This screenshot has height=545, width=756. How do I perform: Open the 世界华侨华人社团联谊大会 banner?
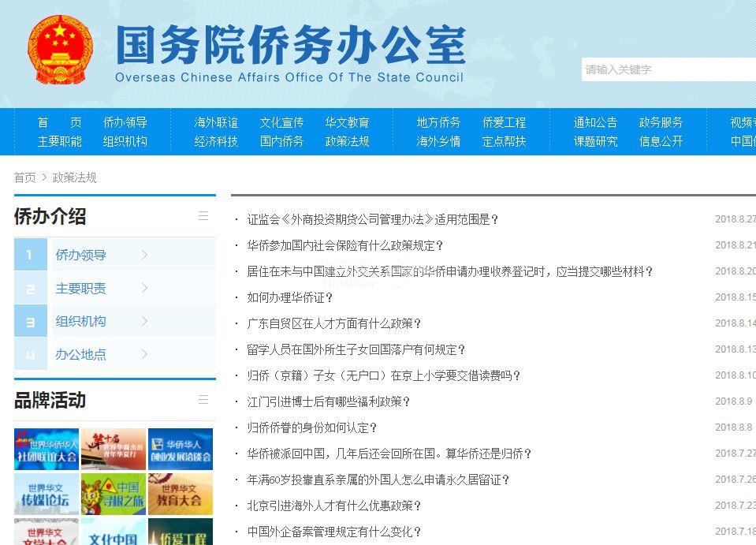pyautogui.click(x=47, y=449)
